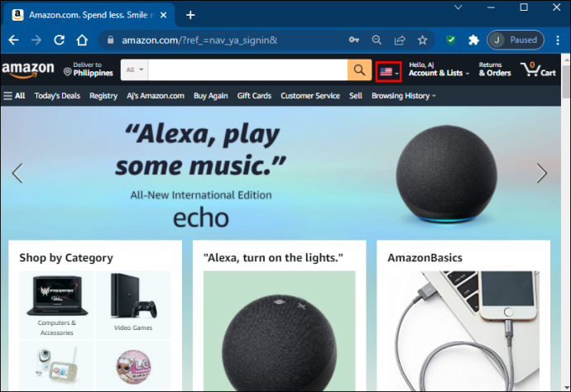Image resolution: width=571 pixels, height=392 pixels.
Task: Show the previous carousel banner
Action: tap(17, 173)
